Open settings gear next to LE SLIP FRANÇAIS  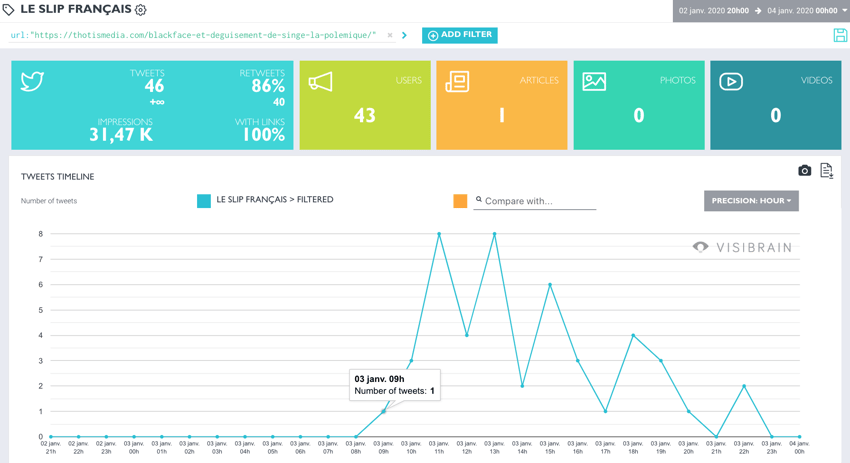(x=140, y=10)
